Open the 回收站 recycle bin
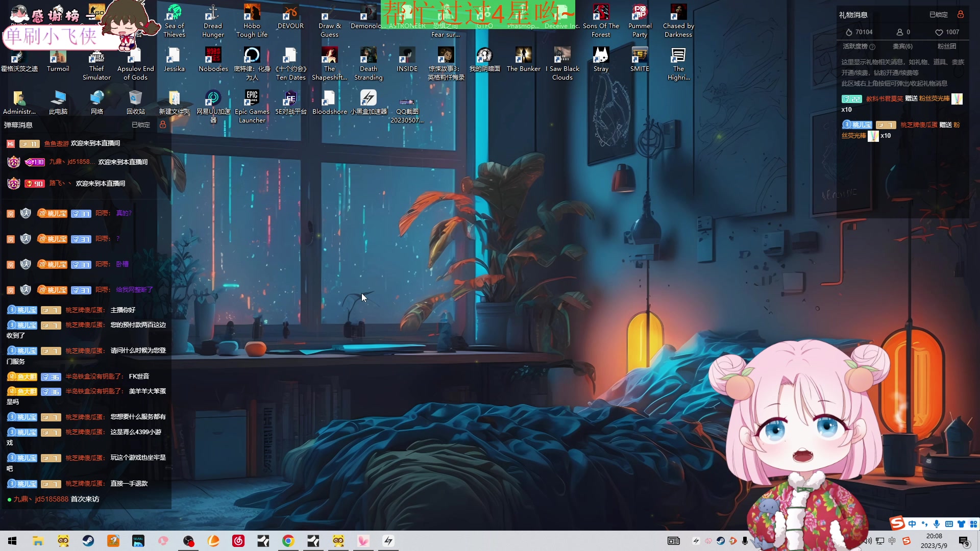 [135, 103]
